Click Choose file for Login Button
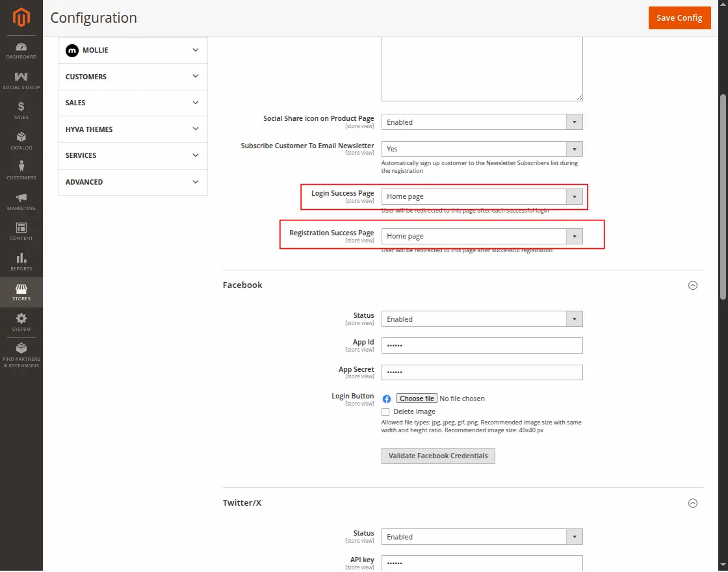 (x=417, y=398)
